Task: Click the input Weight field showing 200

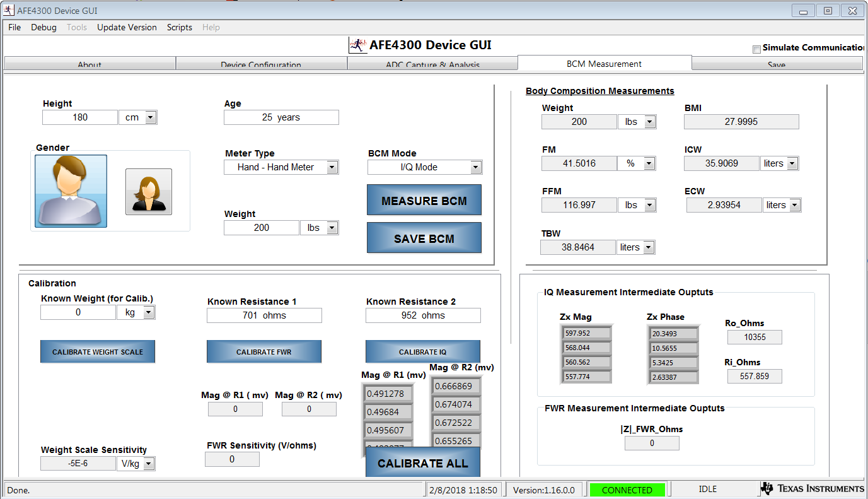Action: 262,228
